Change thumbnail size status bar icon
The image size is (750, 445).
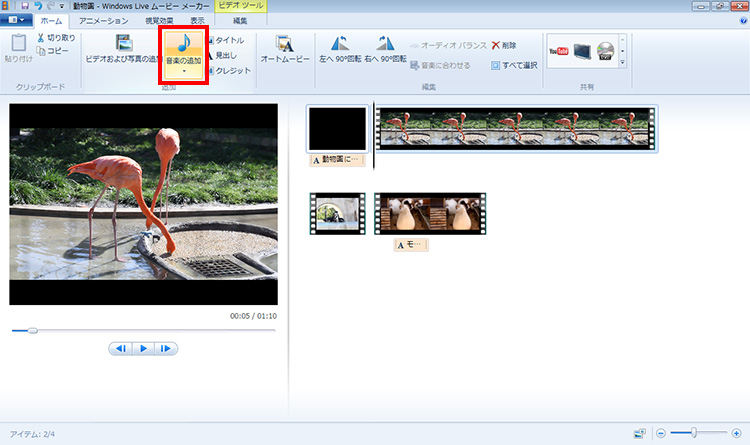point(639,434)
